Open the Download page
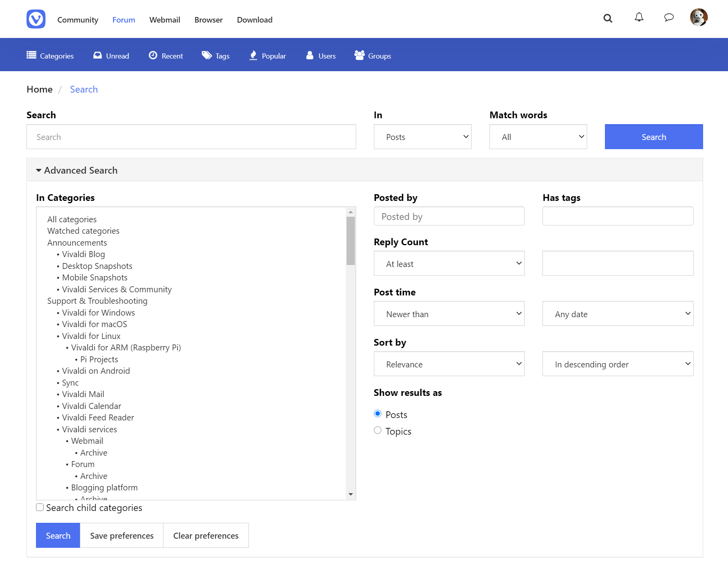 click(254, 20)
